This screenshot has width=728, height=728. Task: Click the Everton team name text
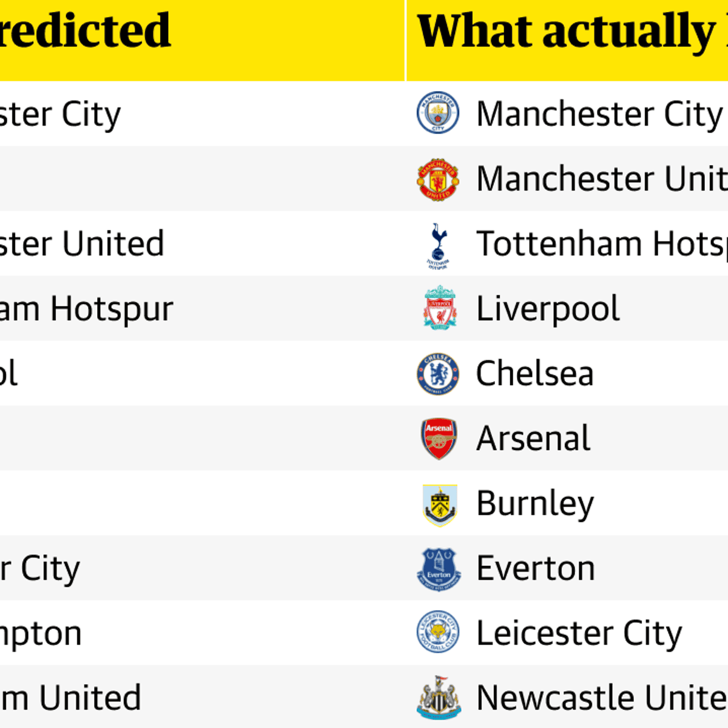coord(536,569)
